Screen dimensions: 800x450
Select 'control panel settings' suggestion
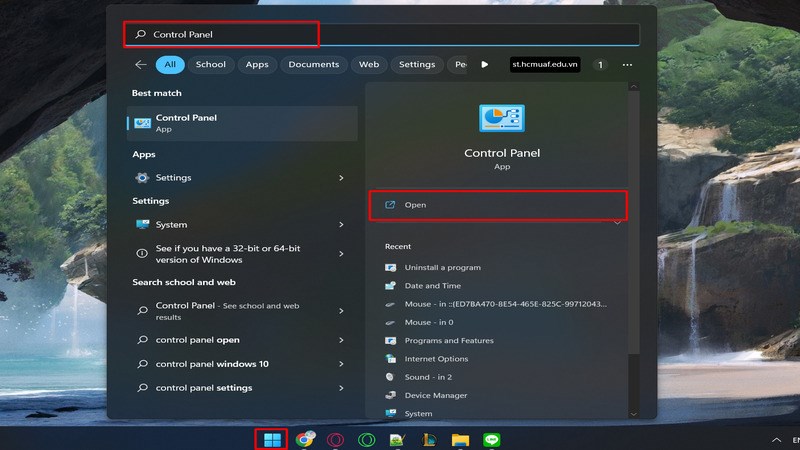point(242,388)
